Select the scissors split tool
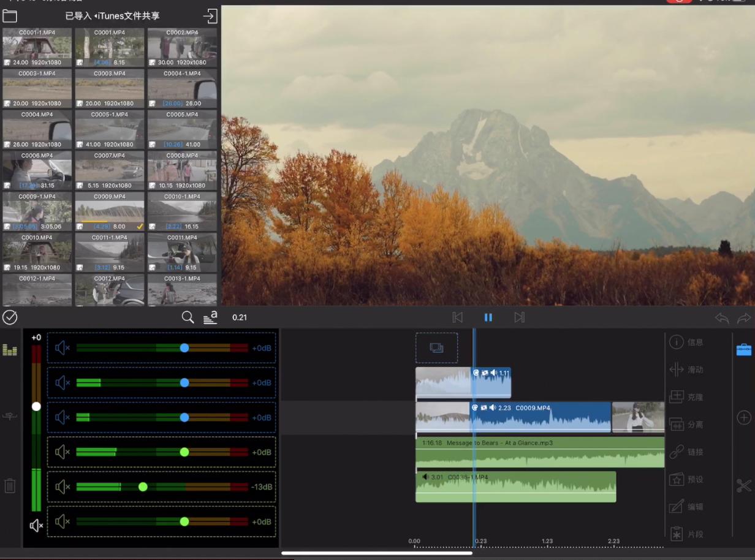 743,486
